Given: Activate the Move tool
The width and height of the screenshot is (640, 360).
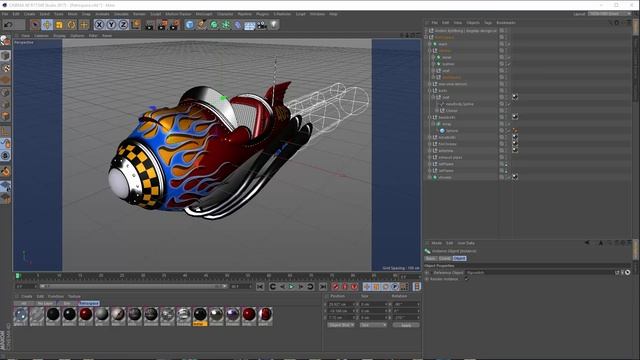Looking at the screenshot, I should click(47, 25).
